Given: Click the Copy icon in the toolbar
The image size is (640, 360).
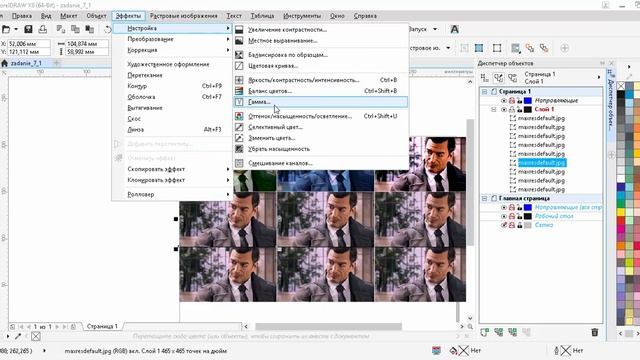Looking at the screenshot, I should click(75, 29).
